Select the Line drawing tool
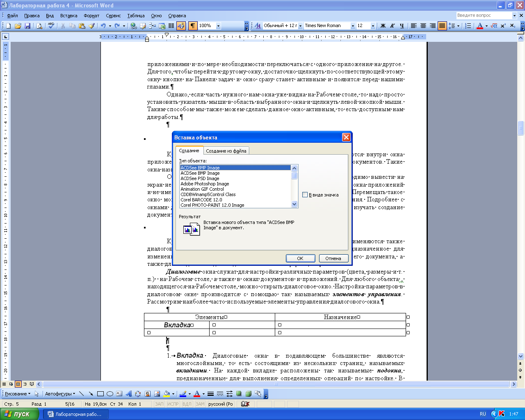The image size is (525, 420). click(82, 394)
